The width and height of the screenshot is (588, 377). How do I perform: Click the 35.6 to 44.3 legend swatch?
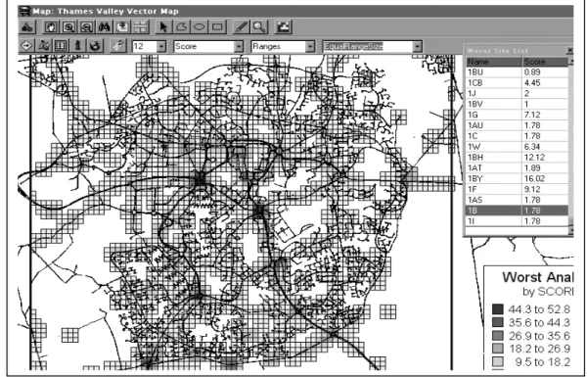tap(498, 322)
